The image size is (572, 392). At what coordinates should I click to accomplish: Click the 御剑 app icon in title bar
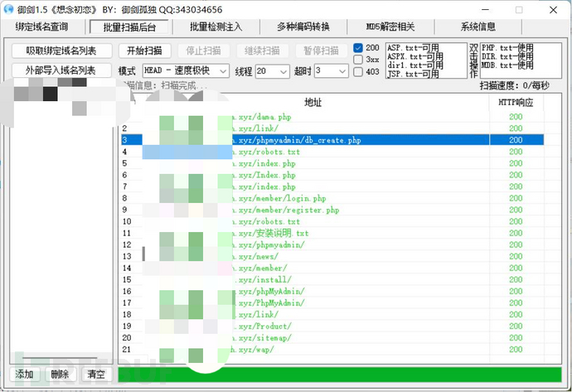coord(8,9)
